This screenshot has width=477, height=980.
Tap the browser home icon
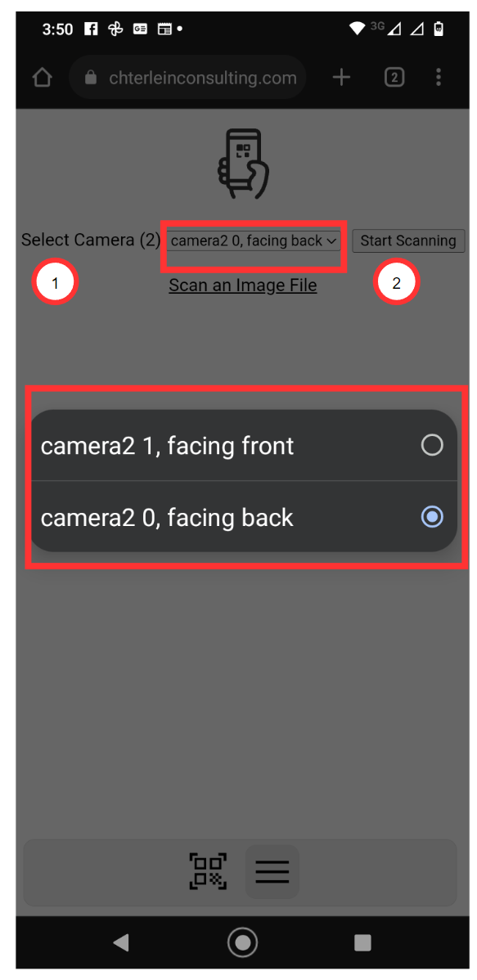point(42,78)
